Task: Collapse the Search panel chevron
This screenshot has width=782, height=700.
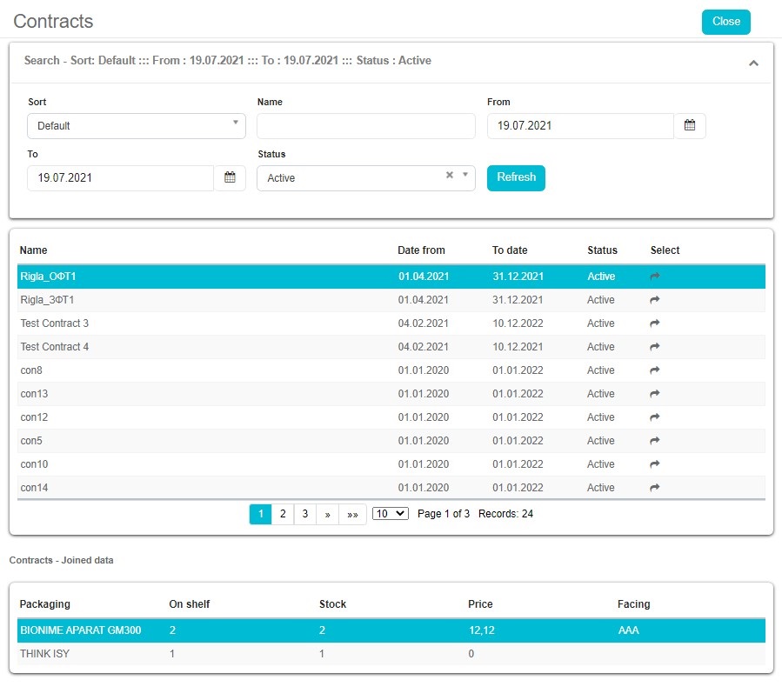Action: pos(753,63)
